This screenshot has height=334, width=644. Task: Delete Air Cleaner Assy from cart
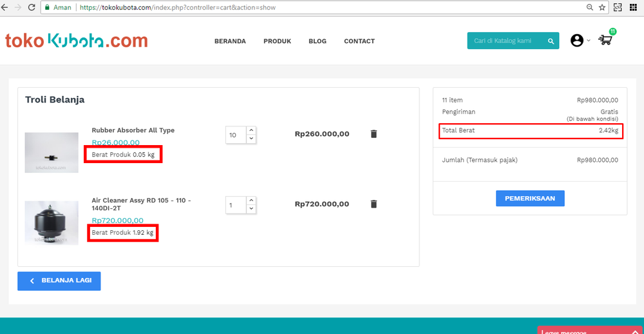[x=374, y=204]
